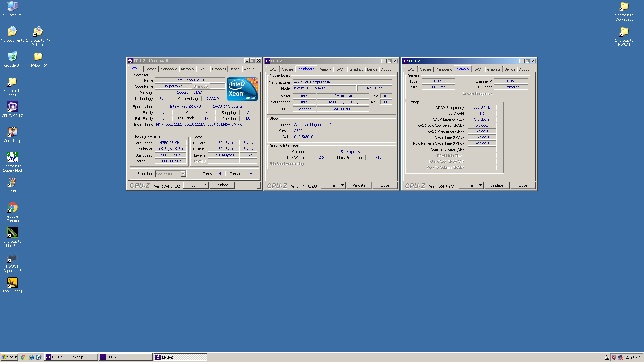Launch 3DMark2001 SE desktop icon

pos(12,288)
